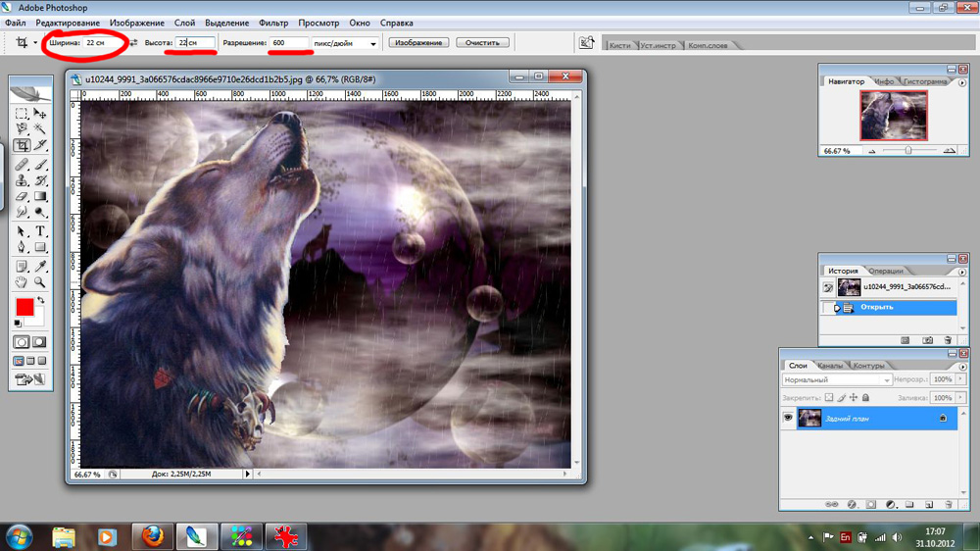Select the Zoom magnifier tool
This screenshot has height=551, width=980.
pyautogui.click(x=40, y=282)
